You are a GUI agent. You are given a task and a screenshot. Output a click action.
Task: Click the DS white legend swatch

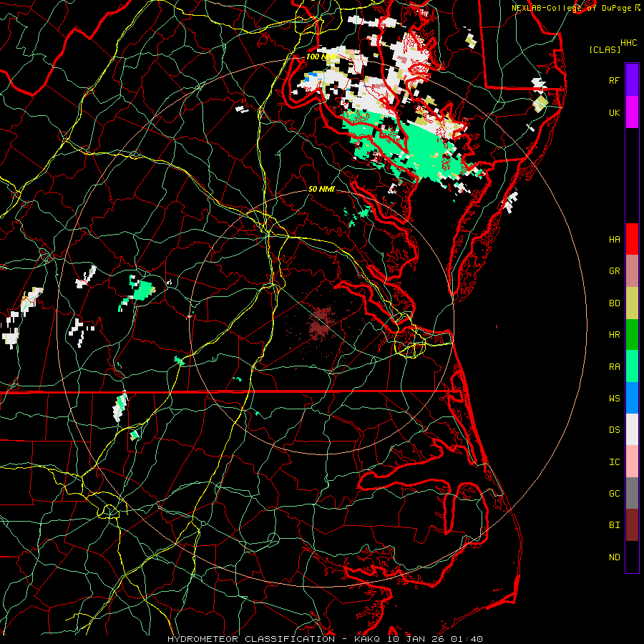click(632, 429)
